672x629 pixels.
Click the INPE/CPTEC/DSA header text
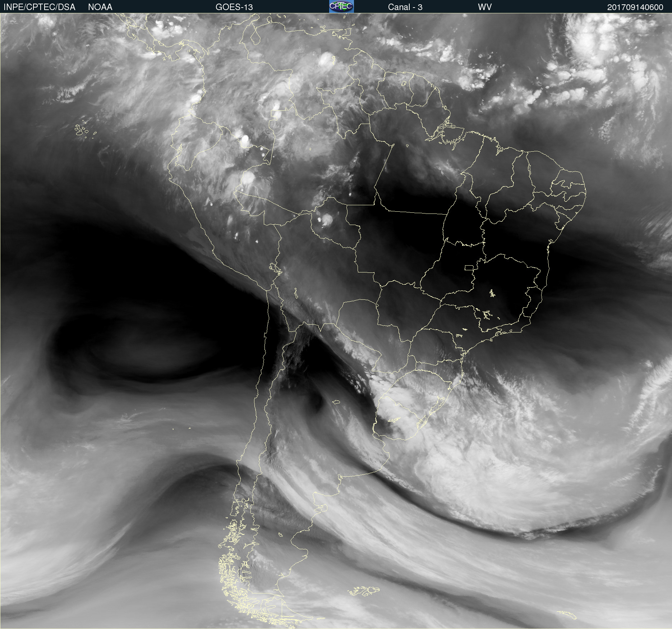point(40,7)
